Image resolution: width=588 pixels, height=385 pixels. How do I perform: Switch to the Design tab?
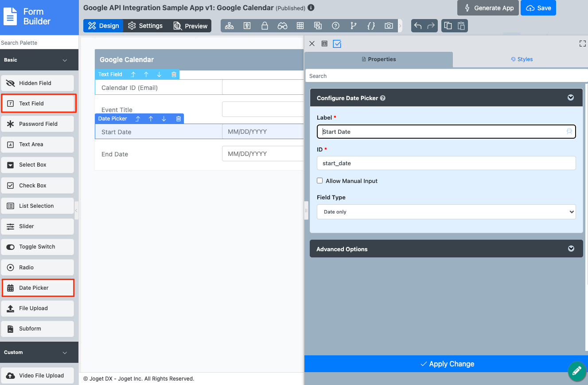tap(103, 26)
